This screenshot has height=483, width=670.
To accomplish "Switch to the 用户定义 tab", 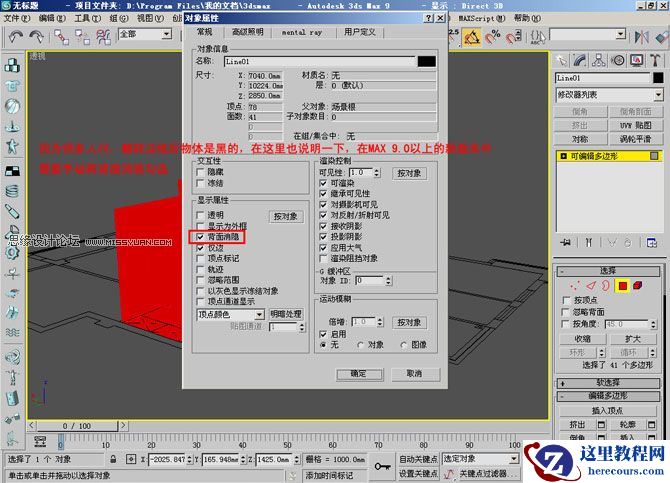I will (x=359, y=32).
